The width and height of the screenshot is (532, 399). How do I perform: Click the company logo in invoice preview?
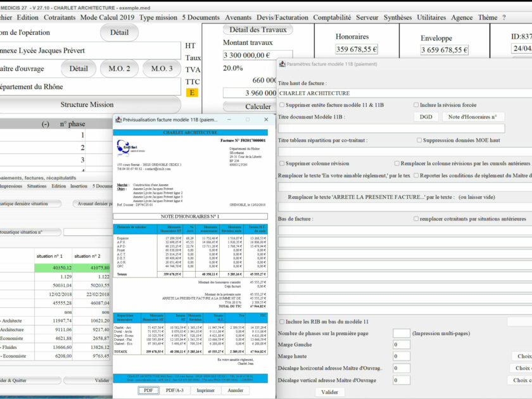(x=129, y=148)
